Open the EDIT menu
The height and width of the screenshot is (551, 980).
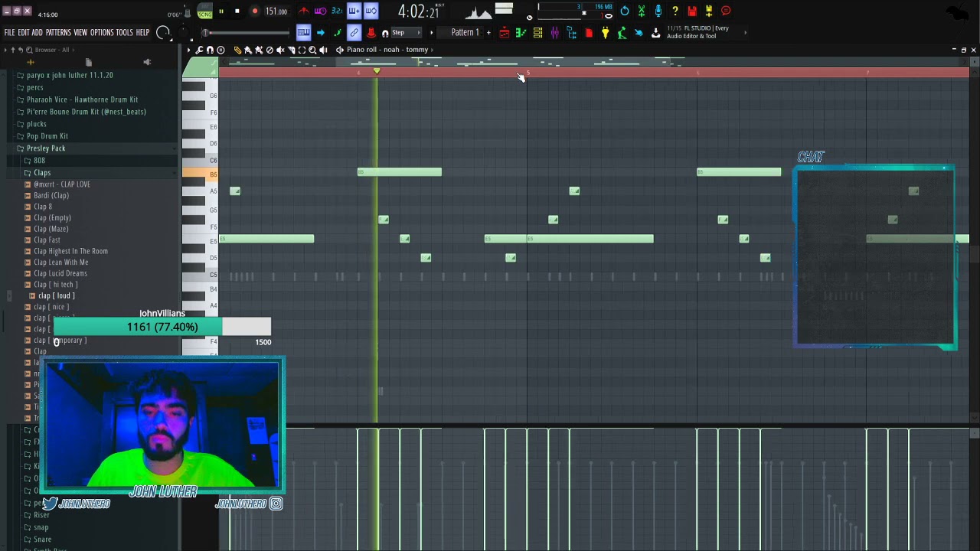(24, 33)
